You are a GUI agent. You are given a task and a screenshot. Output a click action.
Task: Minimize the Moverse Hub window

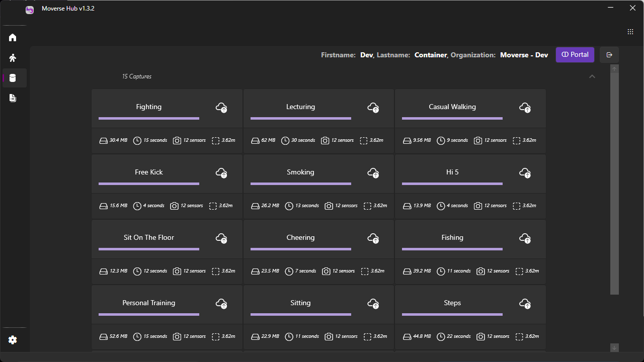[x=610, y=8]
